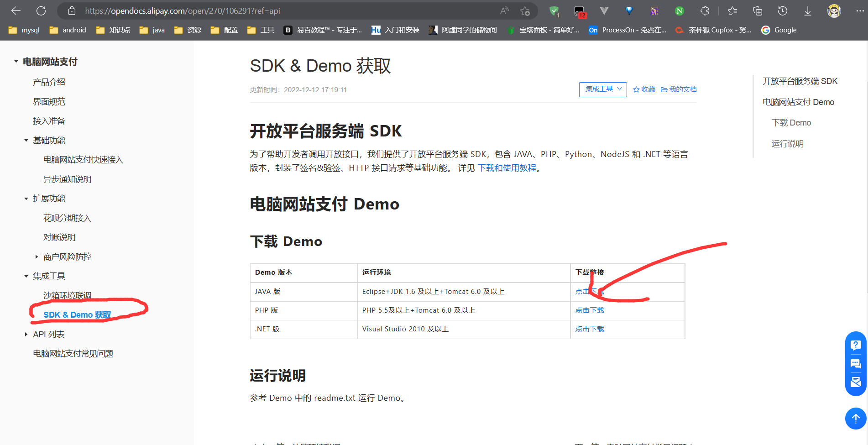Open browser history panel
Screen dimensions: 868x445
coord(783,10)
